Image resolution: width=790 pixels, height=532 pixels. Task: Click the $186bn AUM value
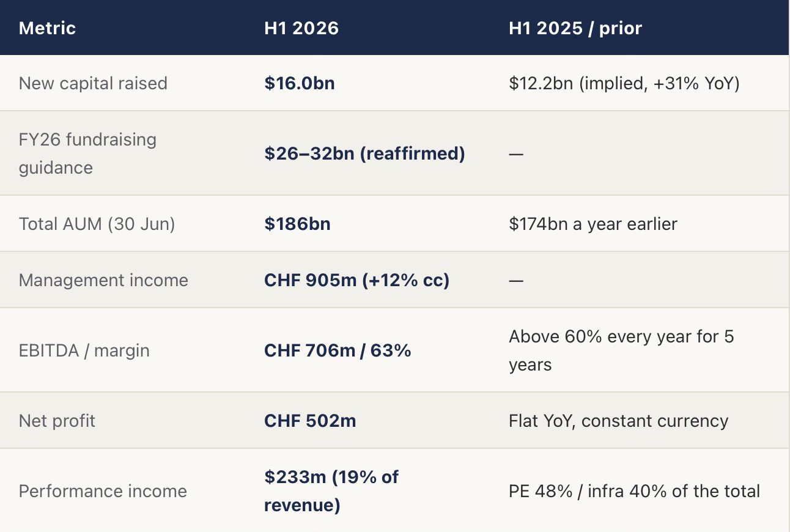[297, 224]
